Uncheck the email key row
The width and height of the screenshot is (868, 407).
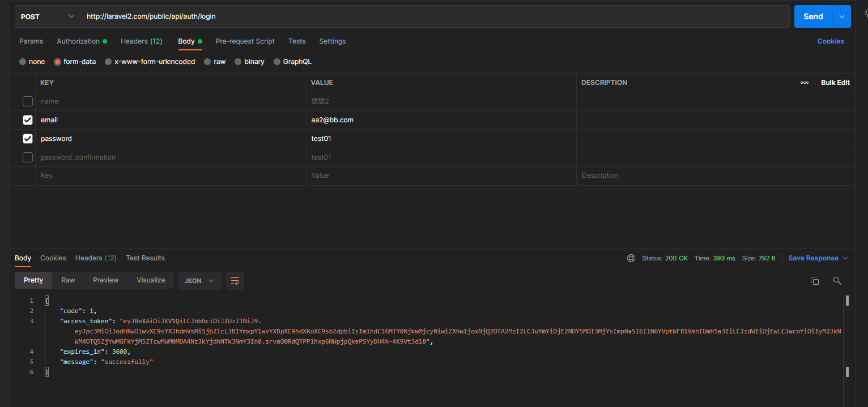pyautogui.click(x=27, y=119)
